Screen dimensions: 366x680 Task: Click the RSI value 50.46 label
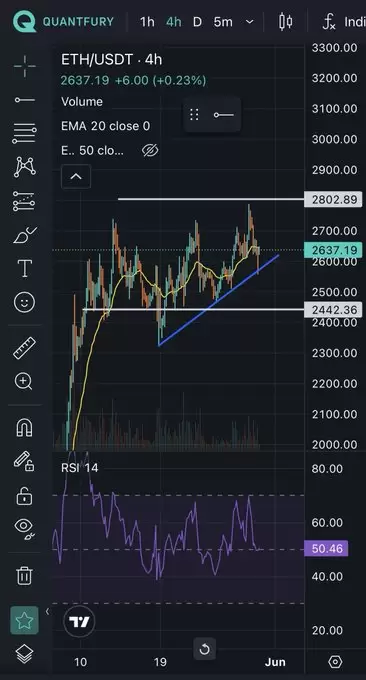(327, 549)
